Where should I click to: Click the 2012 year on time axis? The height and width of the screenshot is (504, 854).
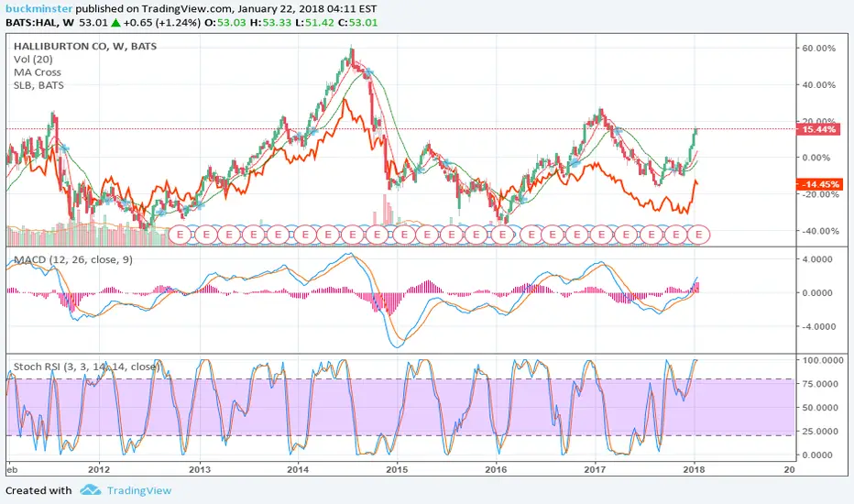(x=99, y=469)
